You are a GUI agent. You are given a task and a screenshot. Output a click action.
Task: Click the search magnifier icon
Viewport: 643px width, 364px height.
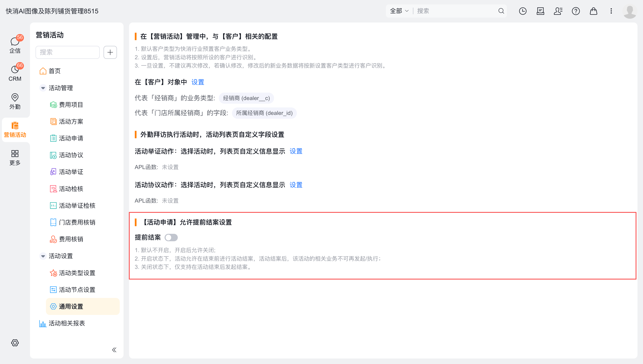click(x=501, y=11)
